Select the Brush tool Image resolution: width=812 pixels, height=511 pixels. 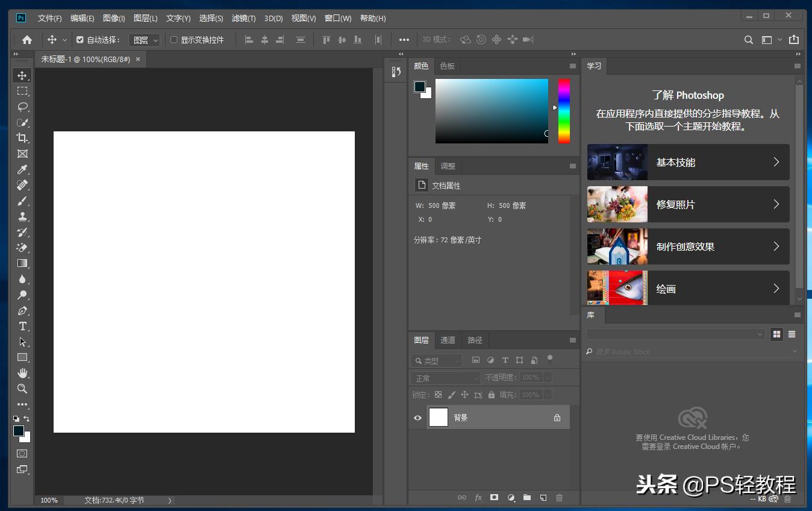22,201
